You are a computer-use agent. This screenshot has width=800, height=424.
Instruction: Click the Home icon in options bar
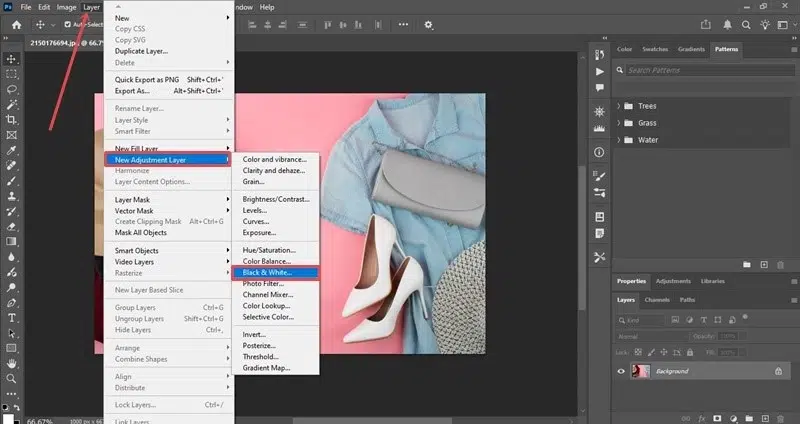[17, 24]
